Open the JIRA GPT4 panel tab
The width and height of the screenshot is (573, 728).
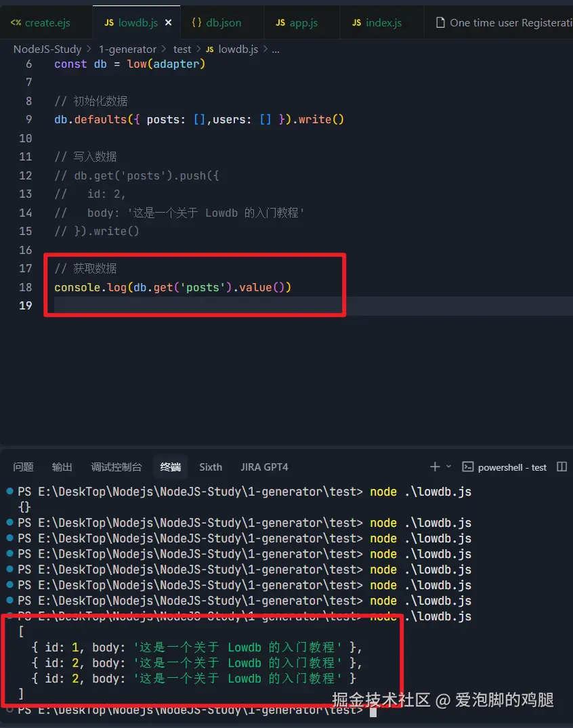click(x=264, y=467)
